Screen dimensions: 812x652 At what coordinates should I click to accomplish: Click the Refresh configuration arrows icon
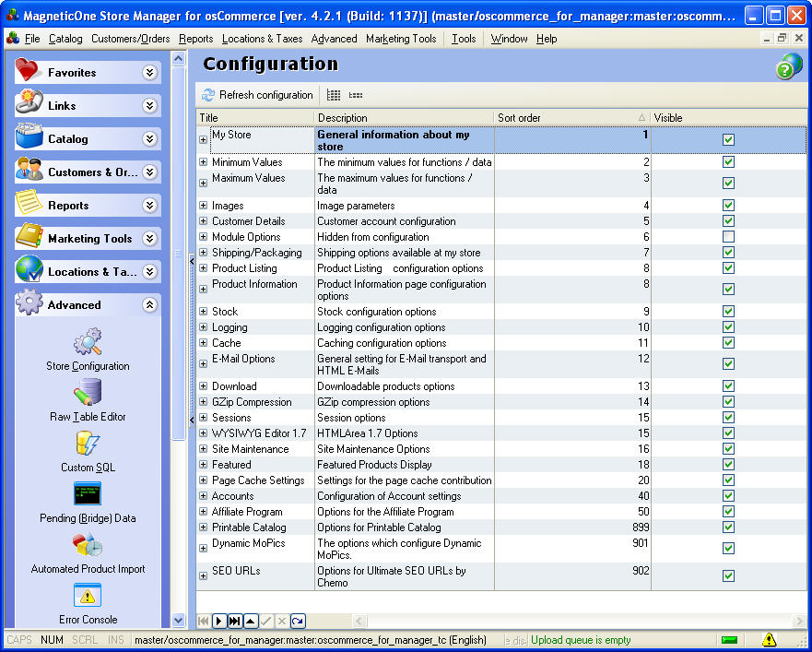click(x=208, y=95)
